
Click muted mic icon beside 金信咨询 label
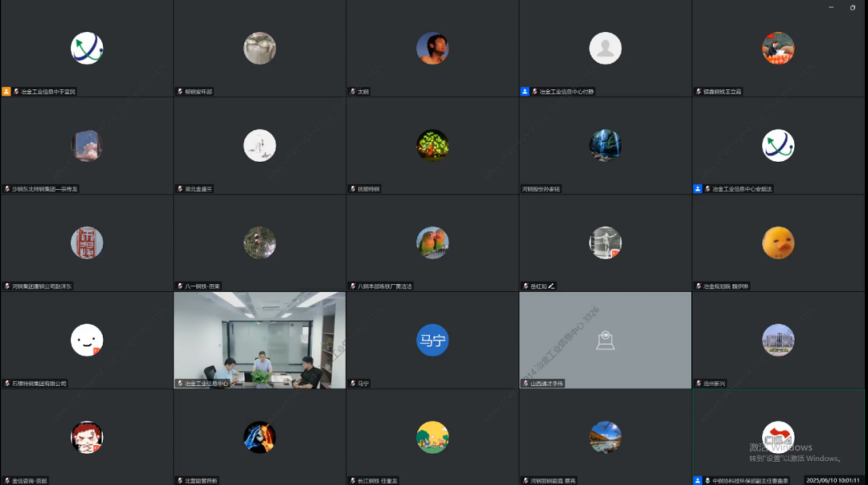click(6, 481)
